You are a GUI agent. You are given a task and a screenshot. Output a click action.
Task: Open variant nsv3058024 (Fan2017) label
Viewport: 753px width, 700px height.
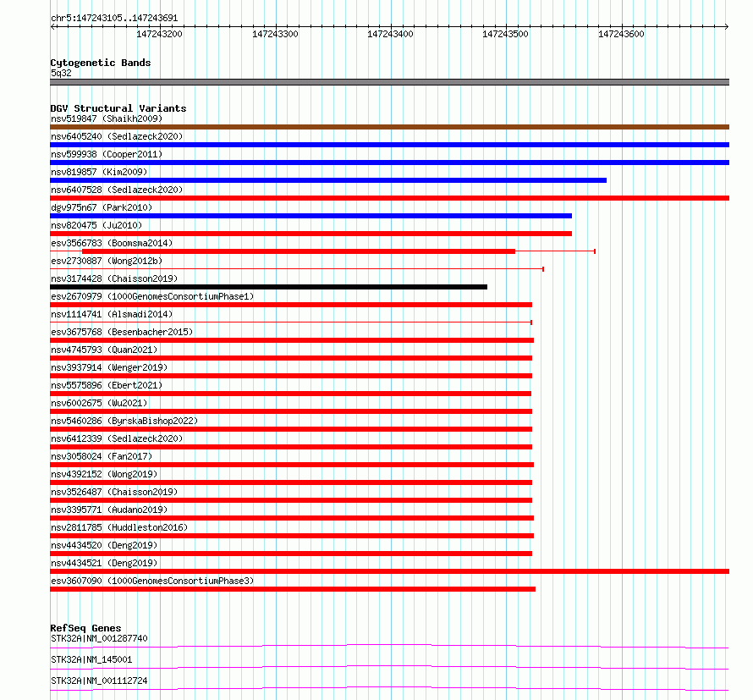point(102,456)
